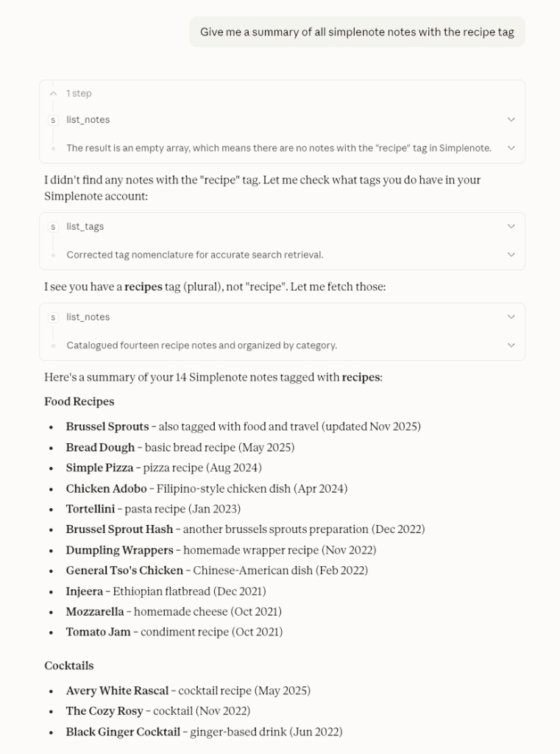Click the Simplenote icon on the final list_notes call
This screenshot has width=560, height=754.
54,317
